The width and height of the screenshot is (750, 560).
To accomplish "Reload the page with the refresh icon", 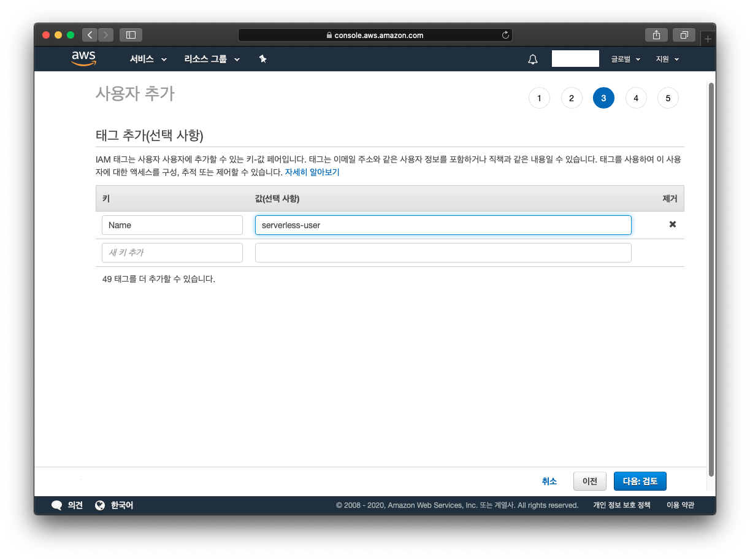I will click(x=505, y=35).
